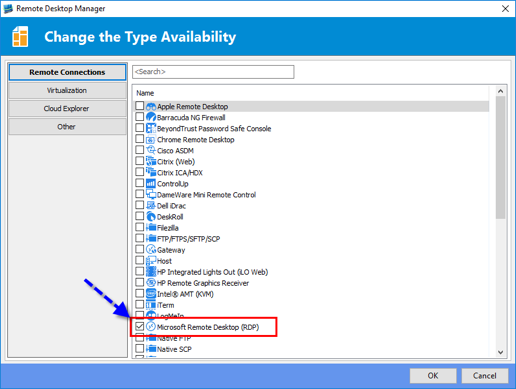Toggle the Cisco ASDM checkbox
The image size is (516, 389).
(140, 150)
